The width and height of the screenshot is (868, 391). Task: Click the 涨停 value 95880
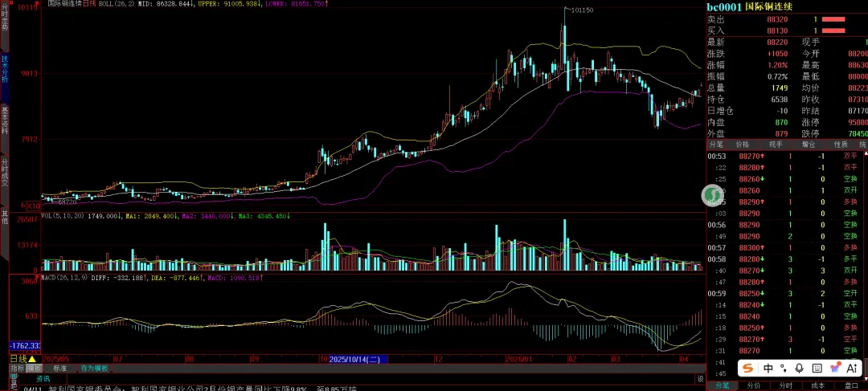click(857, 122)
